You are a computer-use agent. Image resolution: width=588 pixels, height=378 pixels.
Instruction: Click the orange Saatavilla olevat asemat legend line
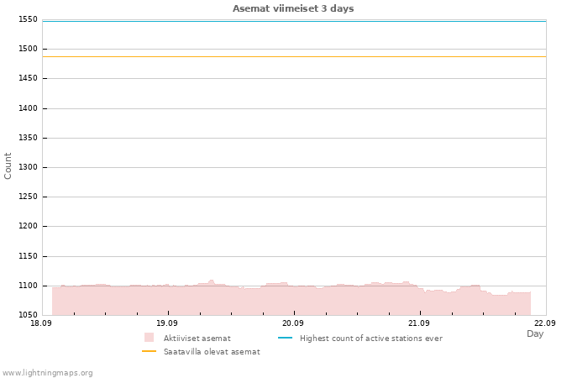149,351
